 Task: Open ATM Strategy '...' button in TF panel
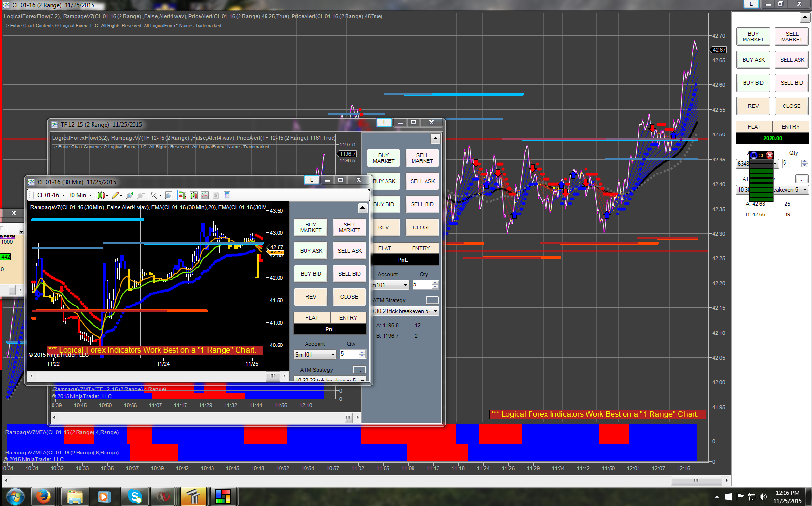(432, 300)
